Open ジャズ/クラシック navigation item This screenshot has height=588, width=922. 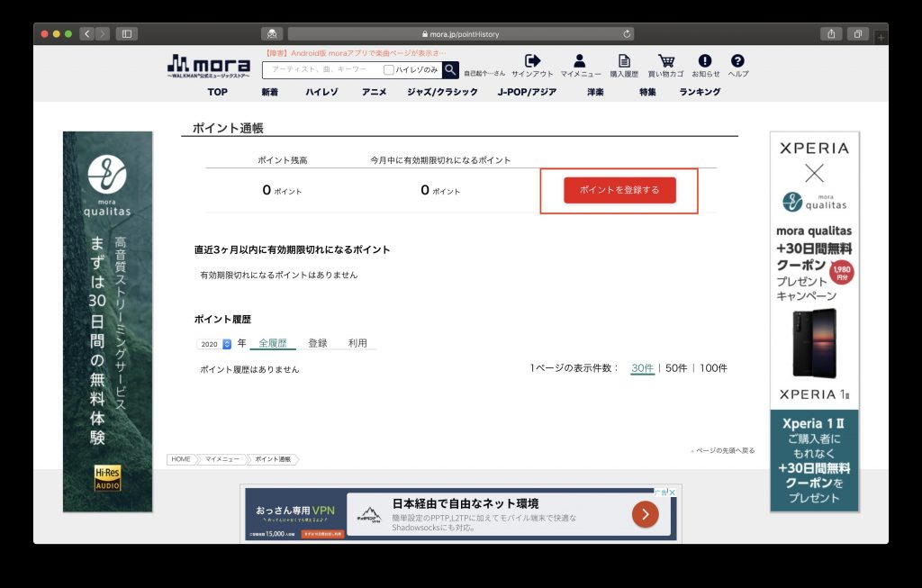pyautogui.click(x=442, y=92)
